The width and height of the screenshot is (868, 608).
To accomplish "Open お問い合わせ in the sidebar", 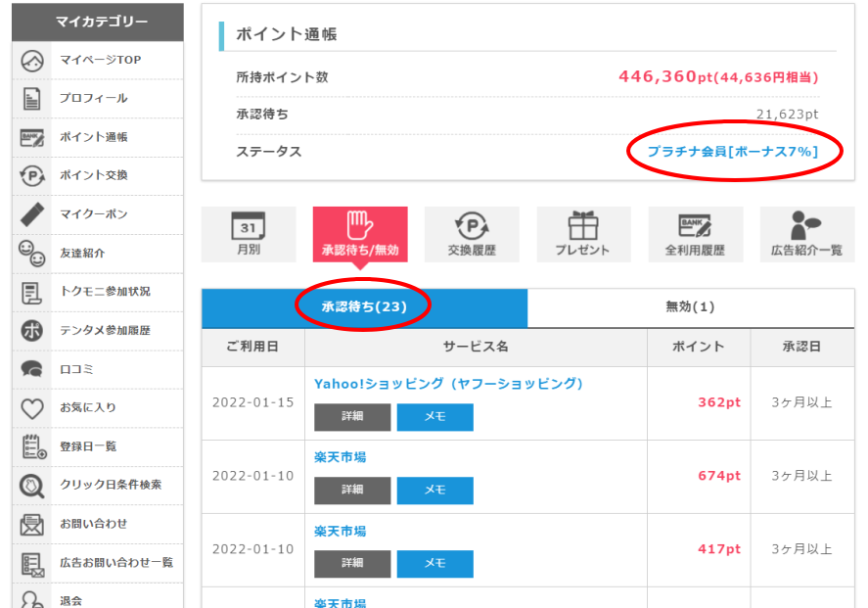I will pyautogui.click(x=94, y=524).
